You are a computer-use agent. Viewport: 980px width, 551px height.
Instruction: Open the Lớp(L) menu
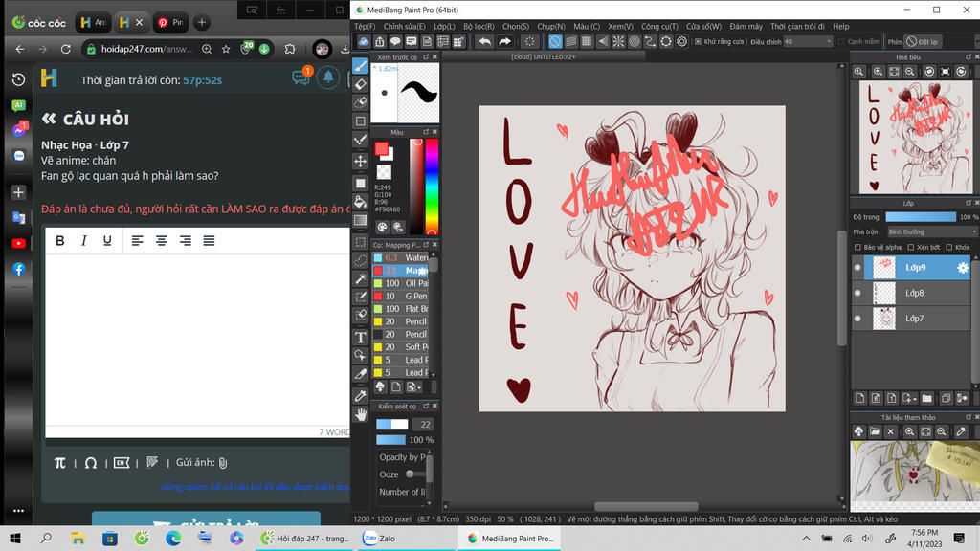click(444, 26)
